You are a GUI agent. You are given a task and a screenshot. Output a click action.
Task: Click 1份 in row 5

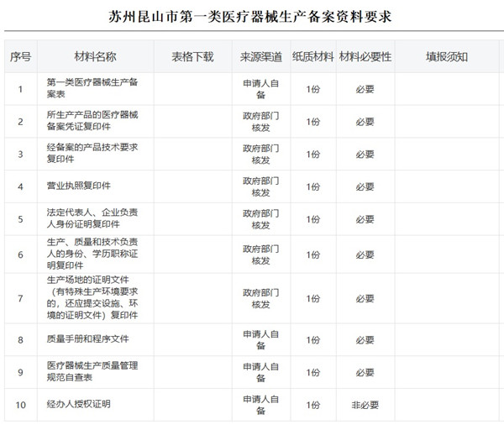pos(313,219)
